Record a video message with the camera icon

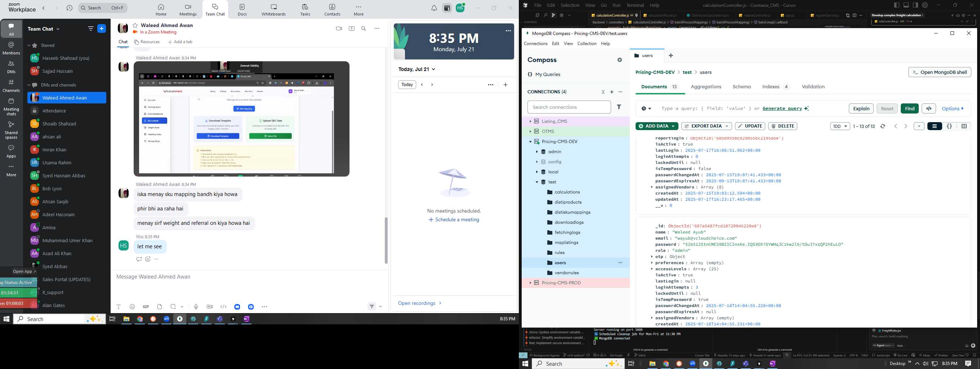pos(210,307)
